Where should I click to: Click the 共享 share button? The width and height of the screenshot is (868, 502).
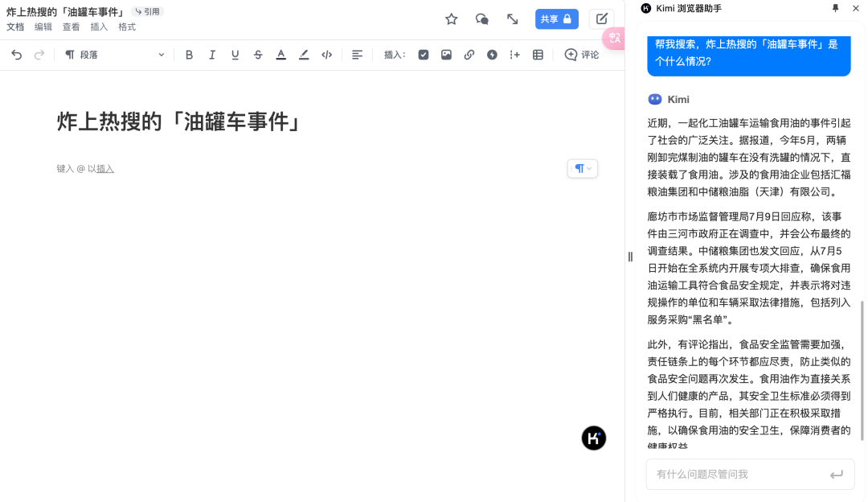pos(556,19)
